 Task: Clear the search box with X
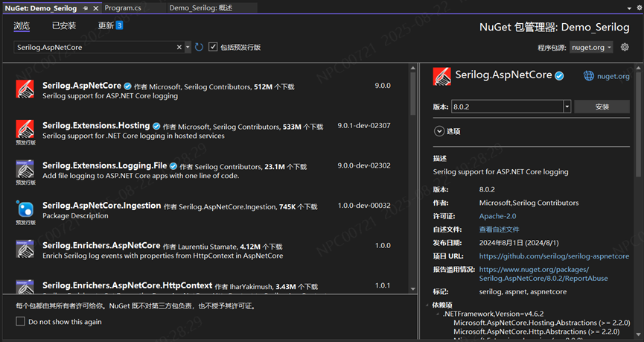tap(179, 47)
